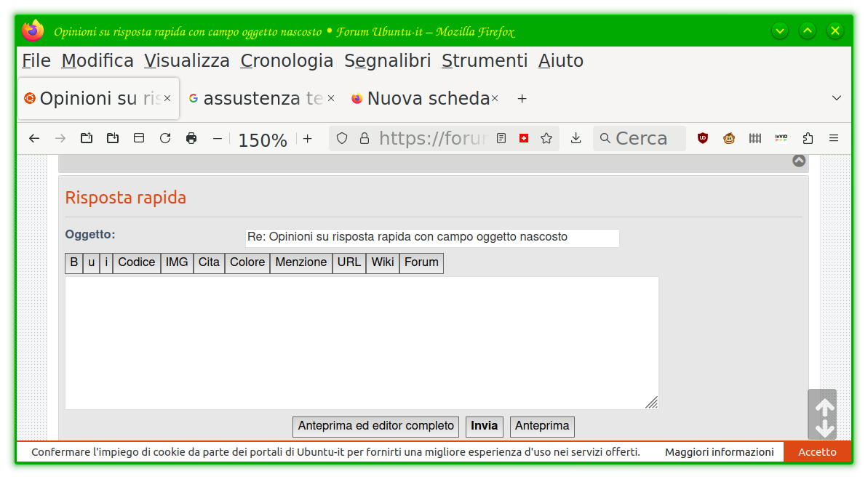Viewport: 868px width, 479px height.
Task: Open the Strumenti menu
Action: tap(485, 61)
